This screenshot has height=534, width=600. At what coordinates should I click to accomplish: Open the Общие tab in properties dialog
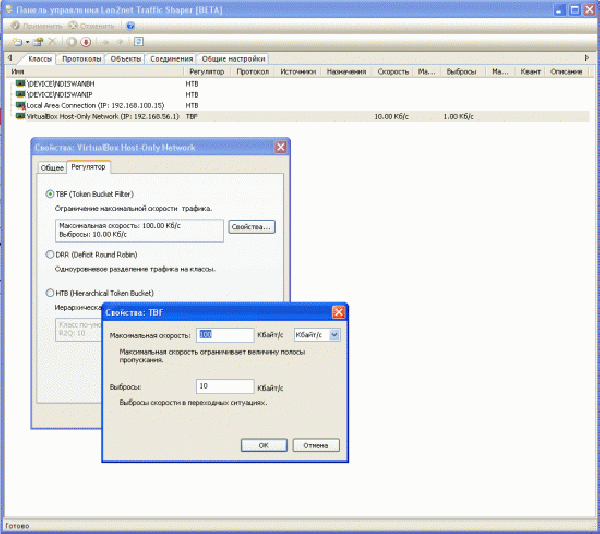tap(52, 168)
